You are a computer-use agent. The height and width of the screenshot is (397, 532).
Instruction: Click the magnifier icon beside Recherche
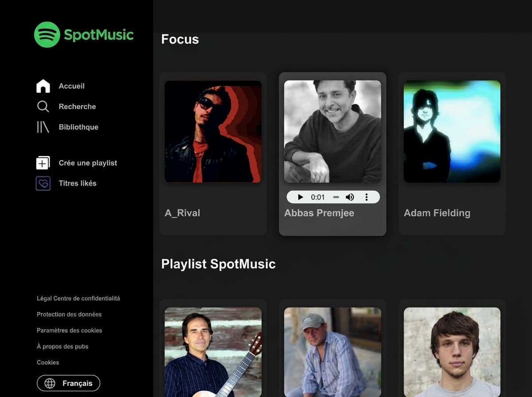[x=43, y=106]
